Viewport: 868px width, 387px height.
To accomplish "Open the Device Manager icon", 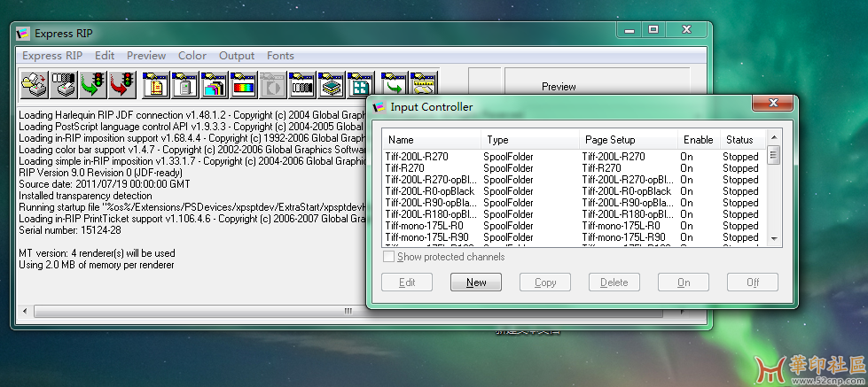I will (x=185, y=85).
